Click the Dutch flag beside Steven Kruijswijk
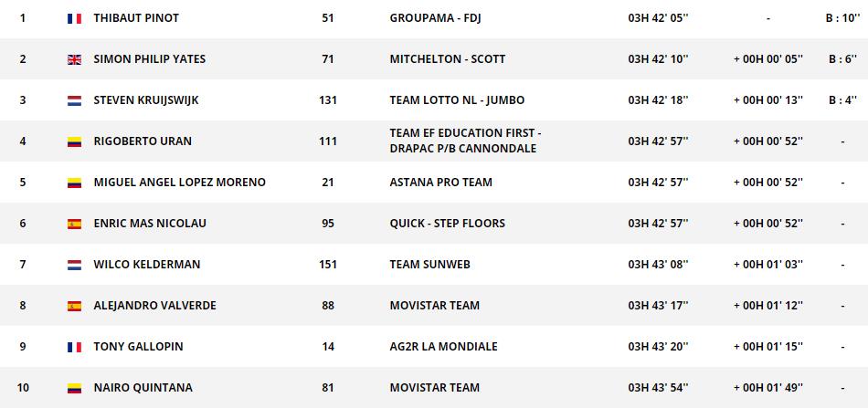Image resolution: width=868 pixels, height=408 pixels. tap(75, 100)
